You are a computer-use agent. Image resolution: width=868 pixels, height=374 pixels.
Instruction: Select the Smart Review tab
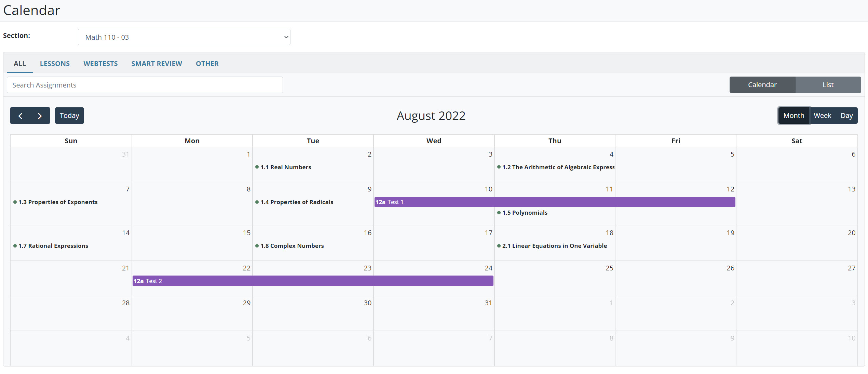[157, 64]
